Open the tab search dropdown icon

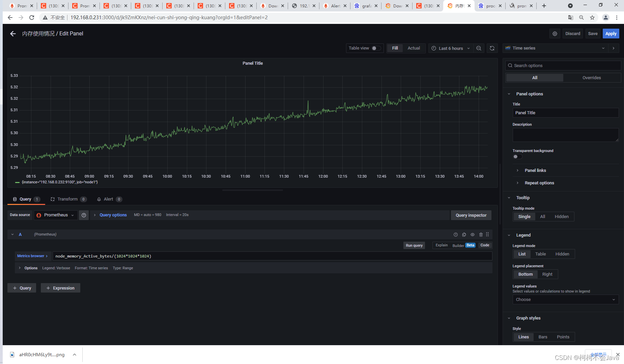pos(570,6)
